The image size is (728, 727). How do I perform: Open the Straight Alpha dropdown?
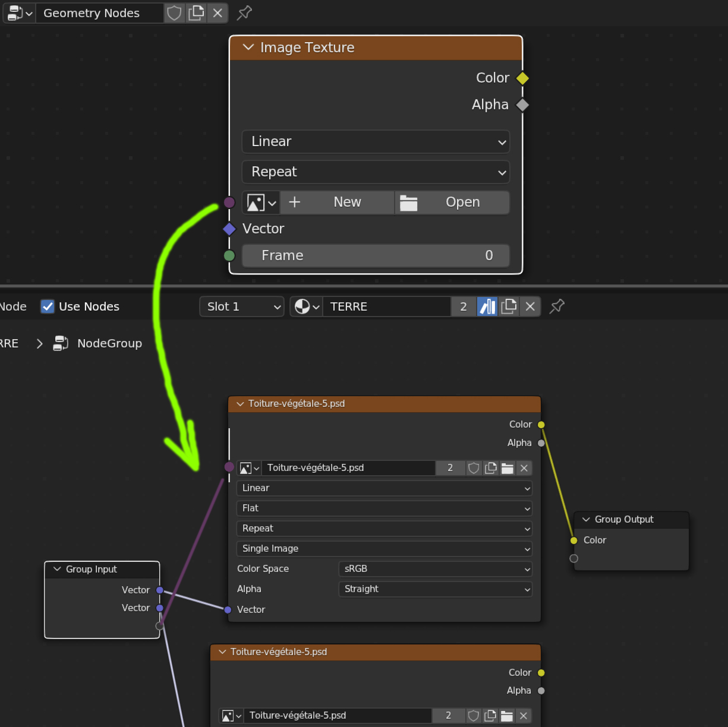point(435,589)
